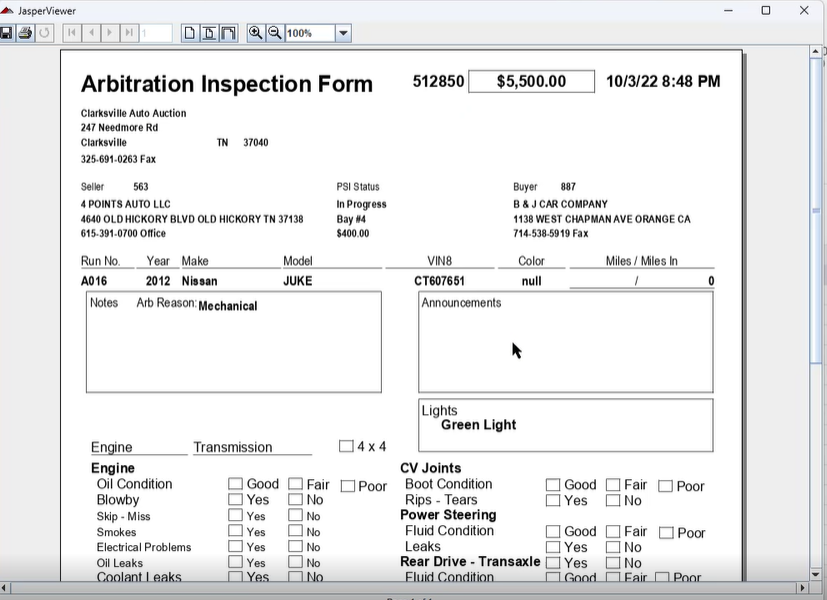827x600 pixels.
Task: Click the reload report icon
Action: (45, 33)
